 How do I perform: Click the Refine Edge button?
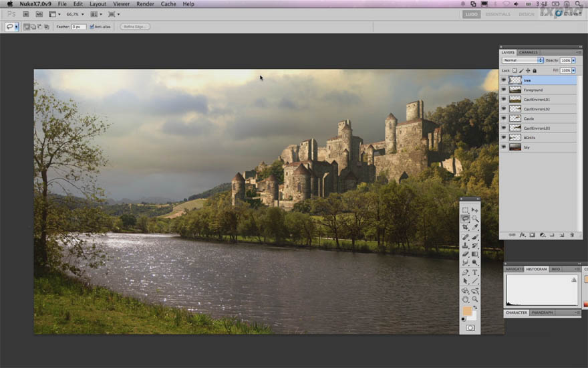pos(135,27)
